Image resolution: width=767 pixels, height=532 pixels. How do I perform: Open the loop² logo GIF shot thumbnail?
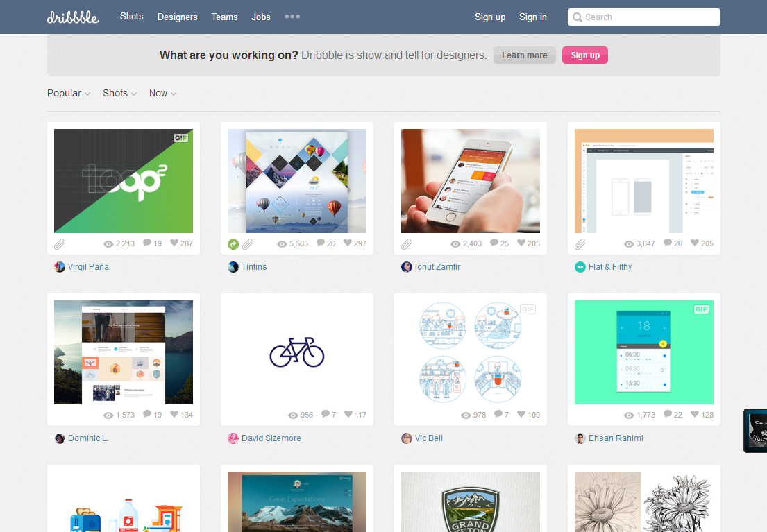pyautogui.click(x=124, y=181)
